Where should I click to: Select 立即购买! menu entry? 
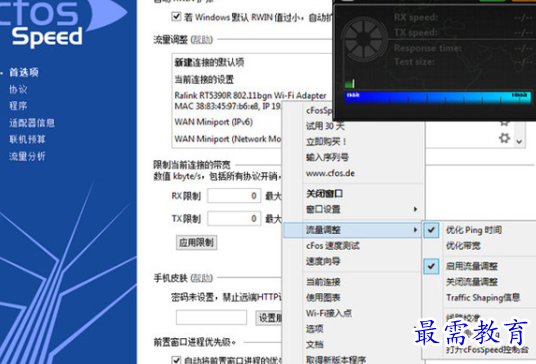326,141
